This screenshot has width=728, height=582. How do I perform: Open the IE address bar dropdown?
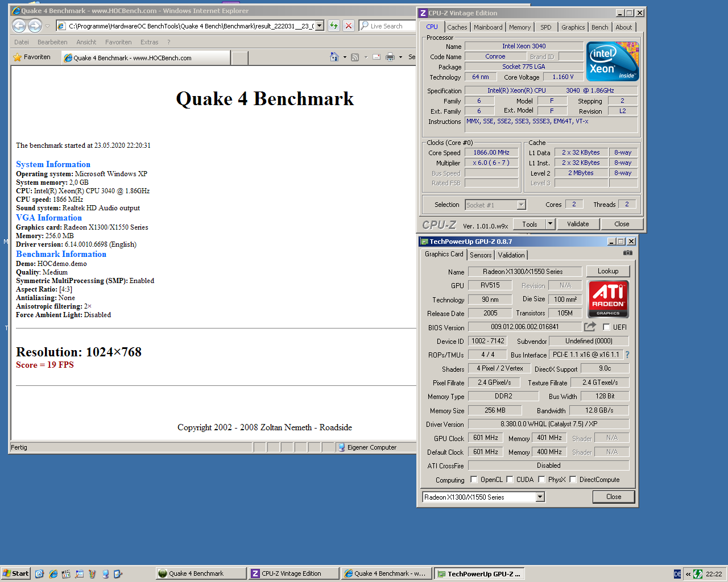320,26
